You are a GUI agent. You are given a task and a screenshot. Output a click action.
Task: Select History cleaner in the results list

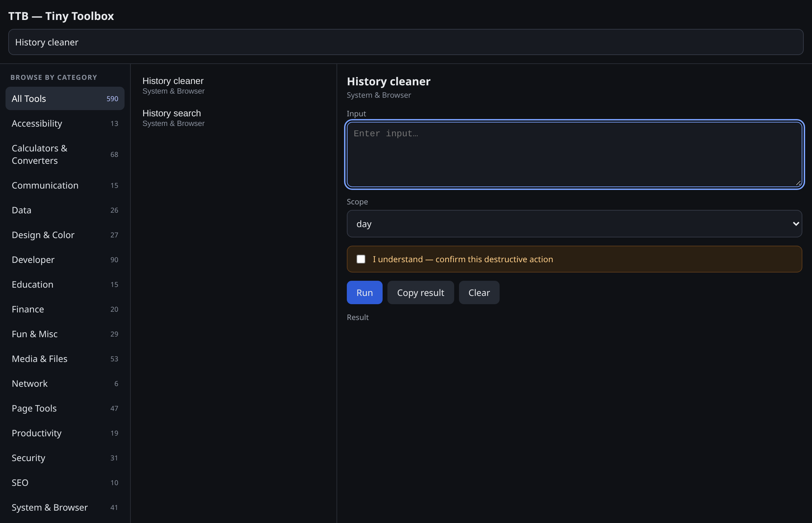(x=233, y=86)
